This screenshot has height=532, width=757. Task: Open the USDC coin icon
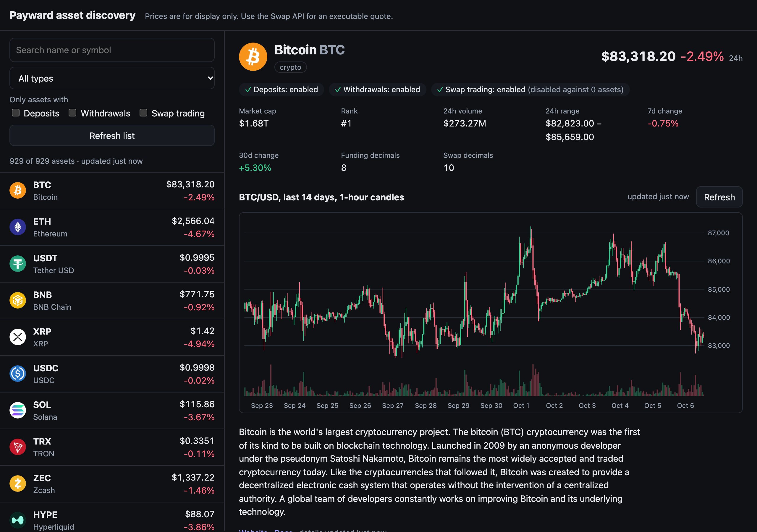tap(18, 374)
